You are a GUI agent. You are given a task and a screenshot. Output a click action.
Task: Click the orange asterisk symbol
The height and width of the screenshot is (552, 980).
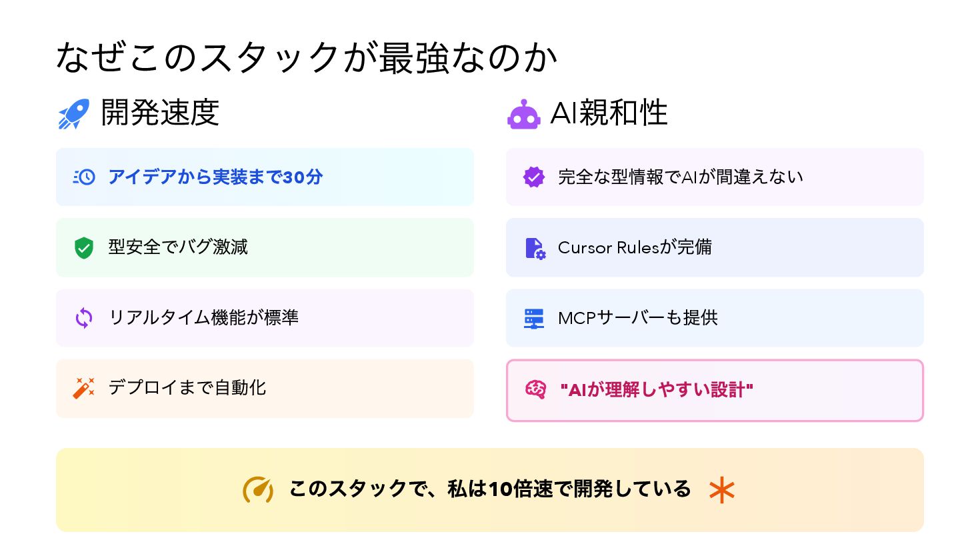[722, 491]
